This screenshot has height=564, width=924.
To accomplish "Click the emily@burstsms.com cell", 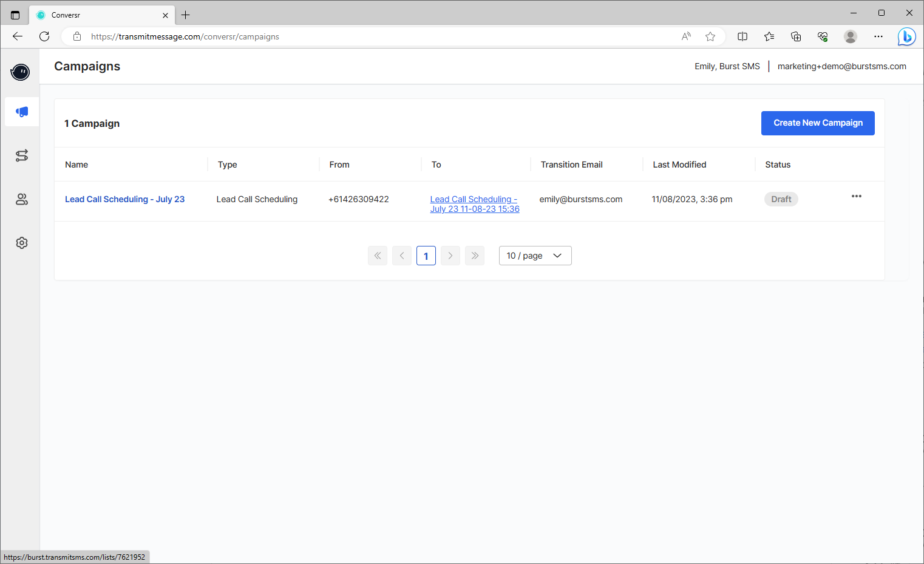I will coord(581,199).
